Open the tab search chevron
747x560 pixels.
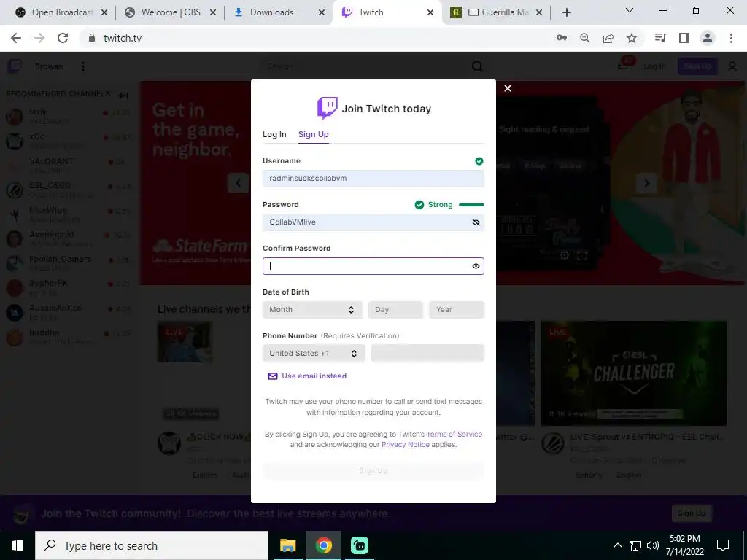point(629,10)
